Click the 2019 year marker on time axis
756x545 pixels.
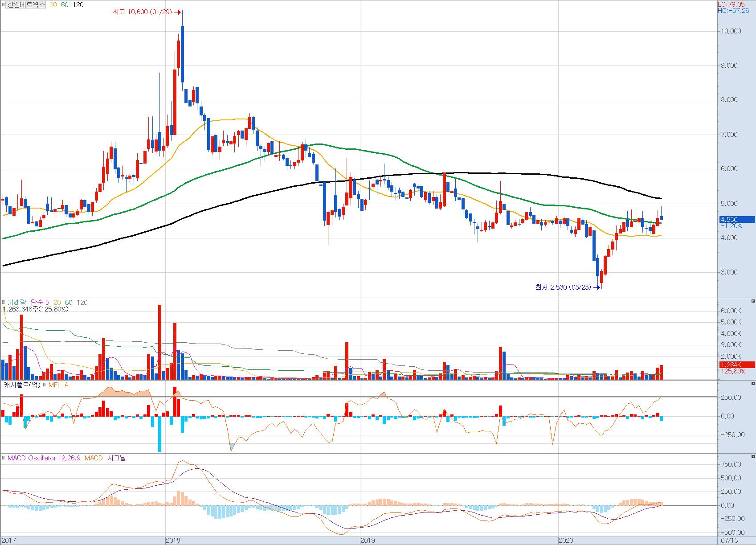pos(368,541)
